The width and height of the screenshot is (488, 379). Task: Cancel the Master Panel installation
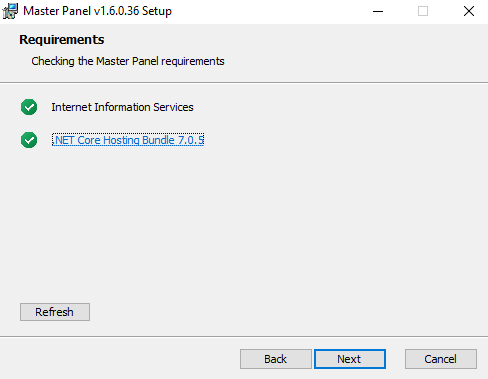[x=441, y=359]
